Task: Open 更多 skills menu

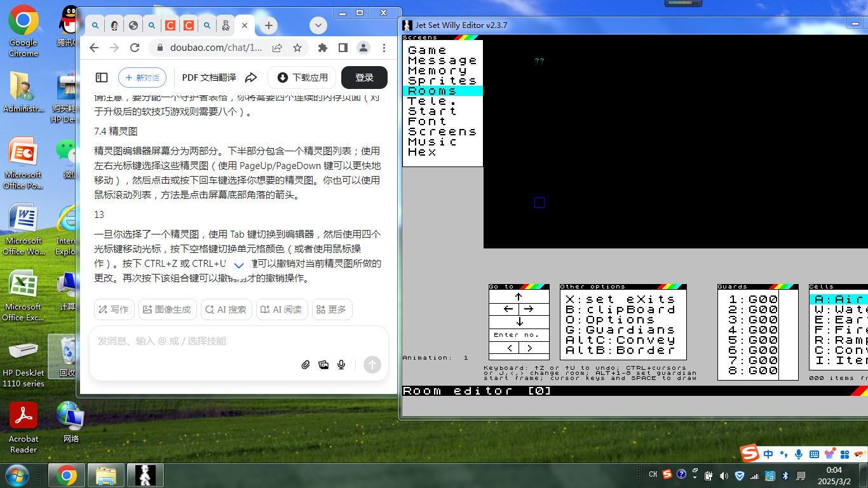Action: pyautogui.click(x=332, y=309)
